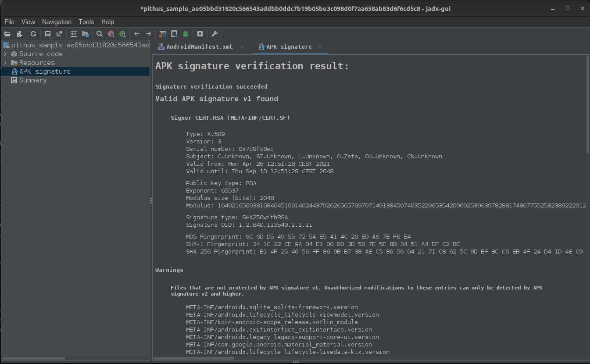Expand the Resources tree node

click(5, 63)
